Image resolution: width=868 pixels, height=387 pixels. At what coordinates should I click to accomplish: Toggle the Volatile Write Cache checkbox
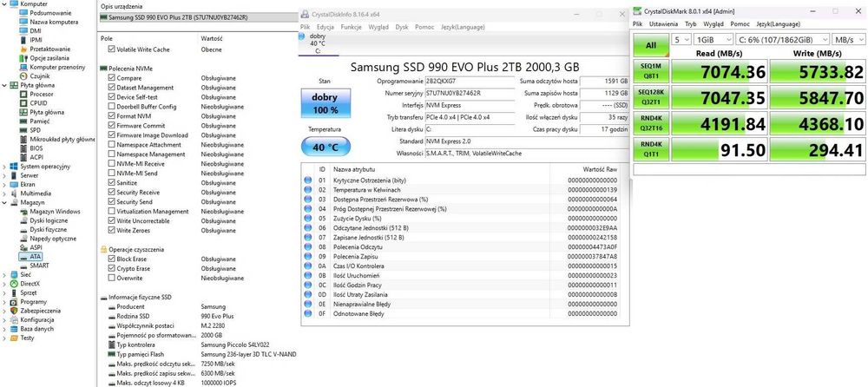(x=111, y=49)
